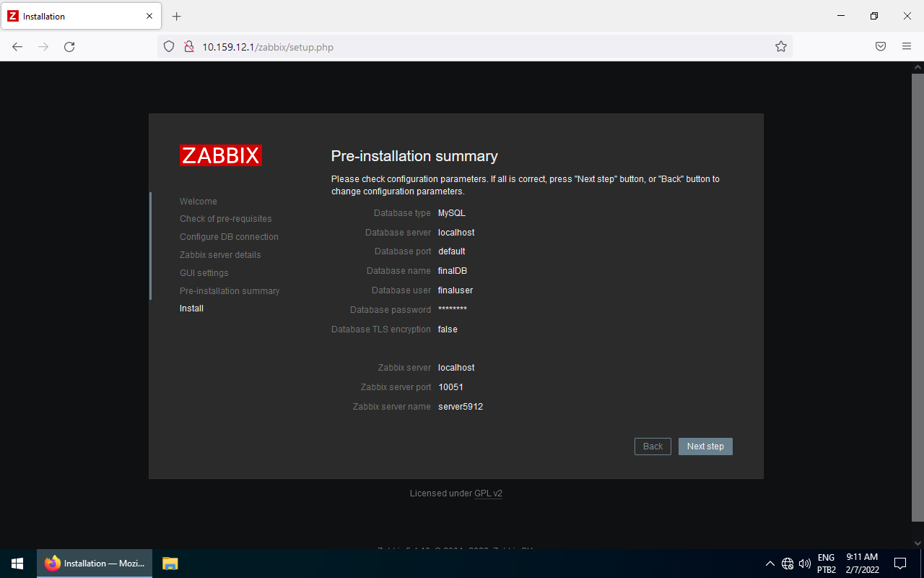Viewport: 924px width, 578px height.
Task: Go back using the browser back arrow
Action: click(x=17, y=47)
